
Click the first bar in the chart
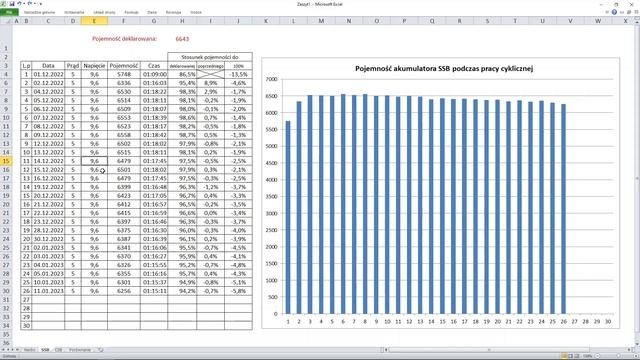tap(288, 217)
